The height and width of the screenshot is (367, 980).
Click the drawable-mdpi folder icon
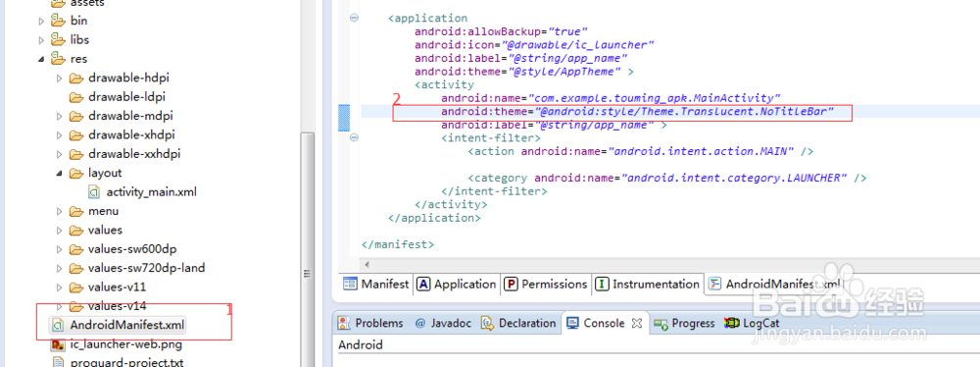coord(76,117)
